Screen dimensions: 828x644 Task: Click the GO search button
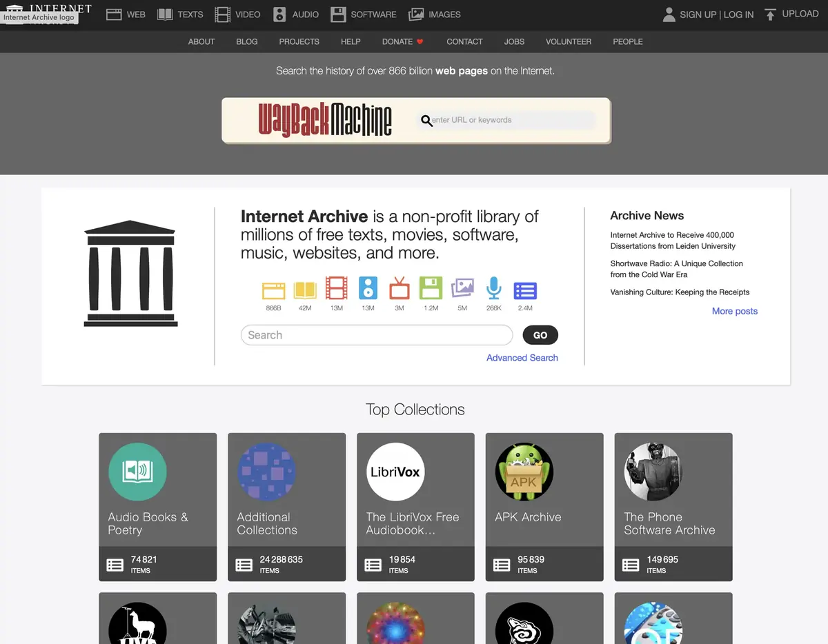tap(540, 334)
